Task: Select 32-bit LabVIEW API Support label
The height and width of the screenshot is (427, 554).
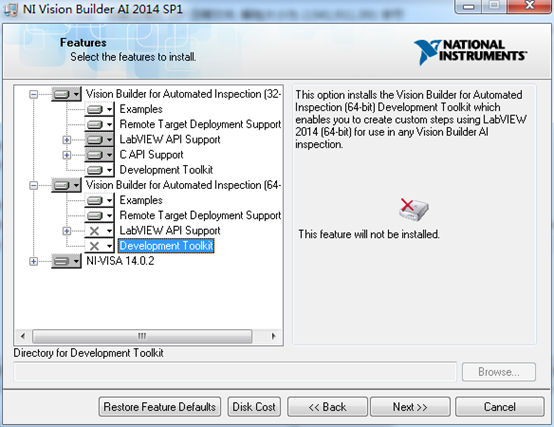Action: coord(170,140)
